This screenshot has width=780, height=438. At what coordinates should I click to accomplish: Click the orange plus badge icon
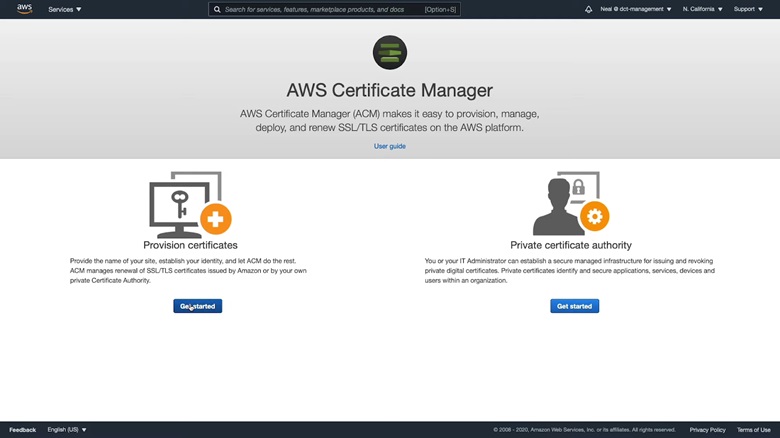215,219
